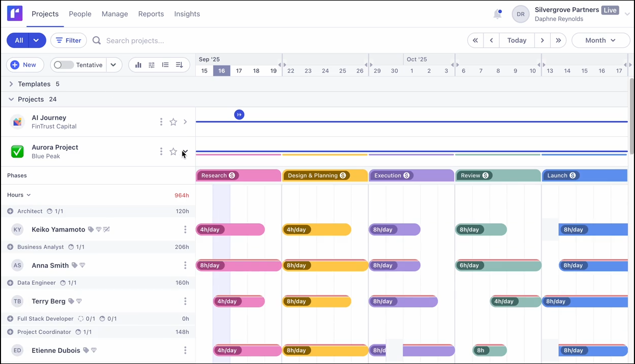The height and width of the screenshot is (364, 635).
Task: Open the histogram view icon
Action: coord(139,65)
